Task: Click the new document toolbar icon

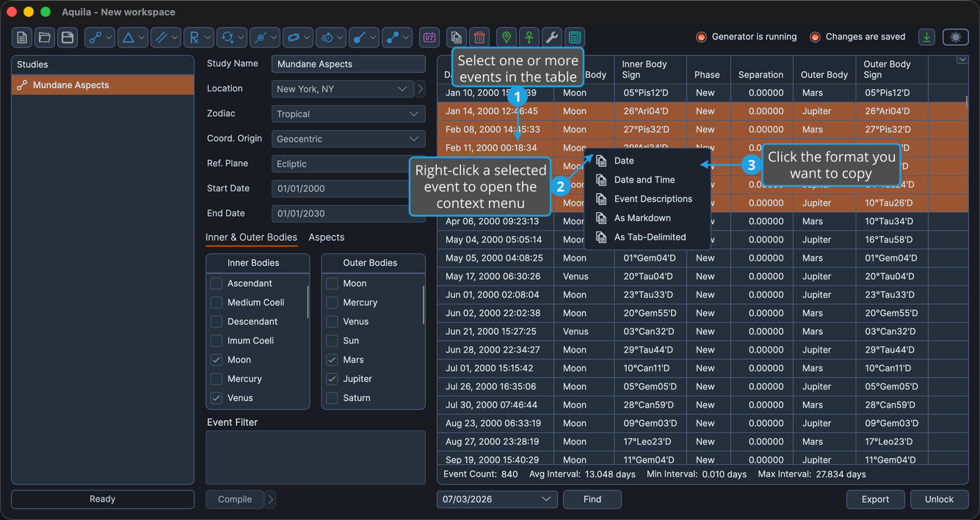Action: (x=22, y=37)
